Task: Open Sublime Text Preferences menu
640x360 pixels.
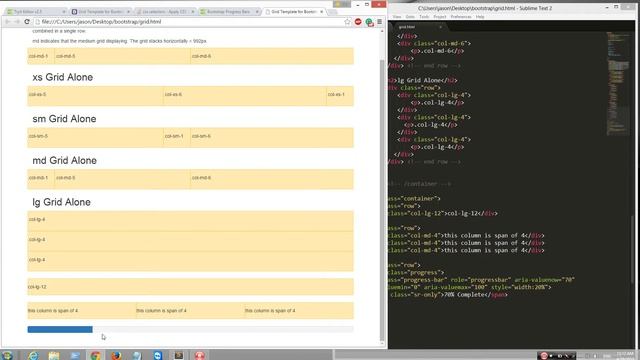Action: pos(461,17)
